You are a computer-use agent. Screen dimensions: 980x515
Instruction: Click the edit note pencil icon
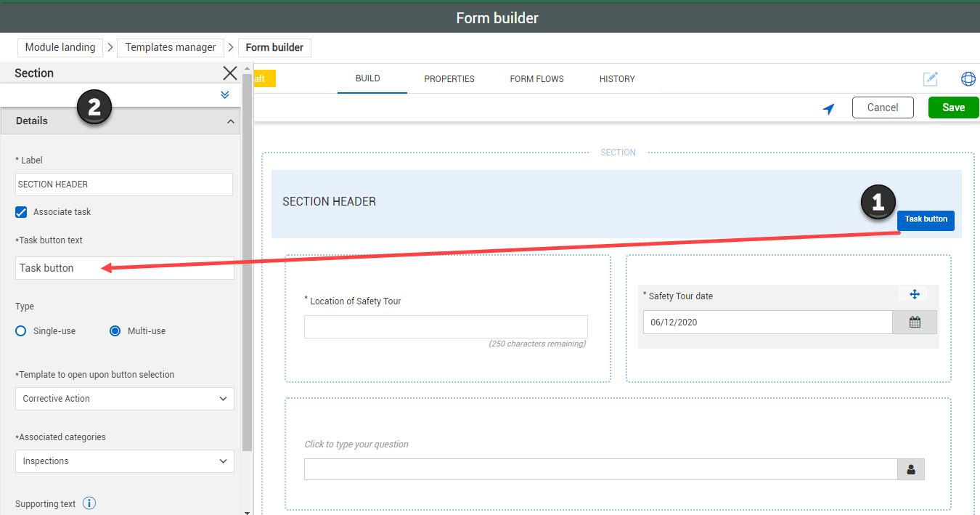930,78
